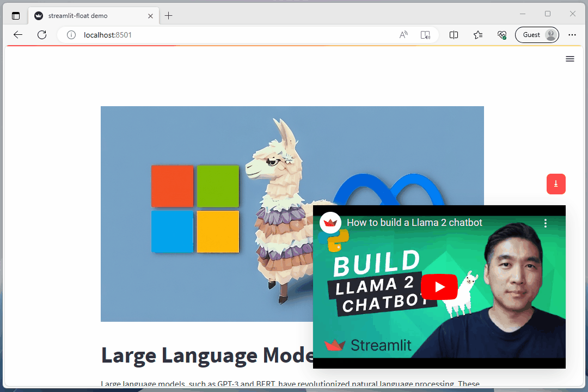Open the Favorites list

click(x=478, y=35)
